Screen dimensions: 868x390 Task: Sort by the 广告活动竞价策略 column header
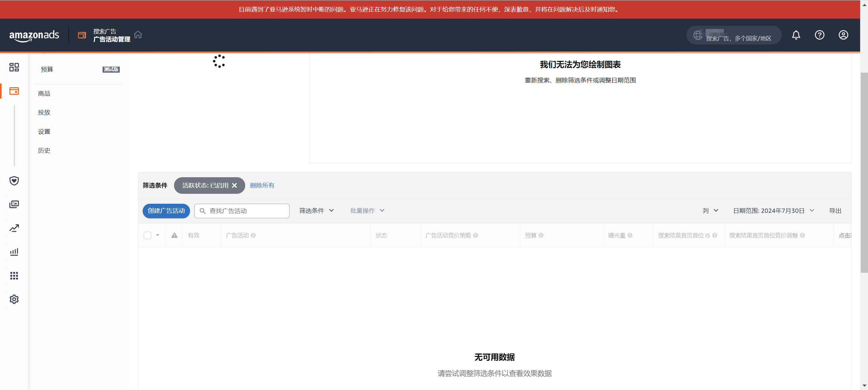[448, 235]
